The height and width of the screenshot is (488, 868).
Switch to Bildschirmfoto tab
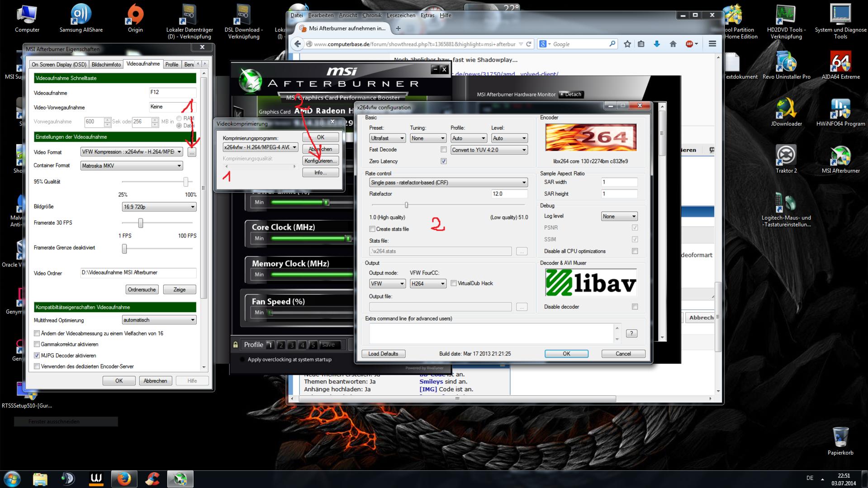tap(106, 64)
